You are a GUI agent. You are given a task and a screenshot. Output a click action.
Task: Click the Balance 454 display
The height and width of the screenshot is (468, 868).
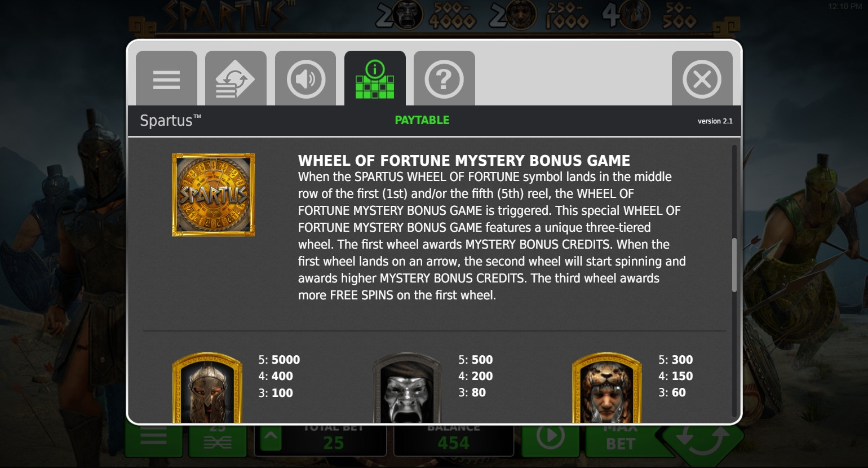click(x=454, y=440)
